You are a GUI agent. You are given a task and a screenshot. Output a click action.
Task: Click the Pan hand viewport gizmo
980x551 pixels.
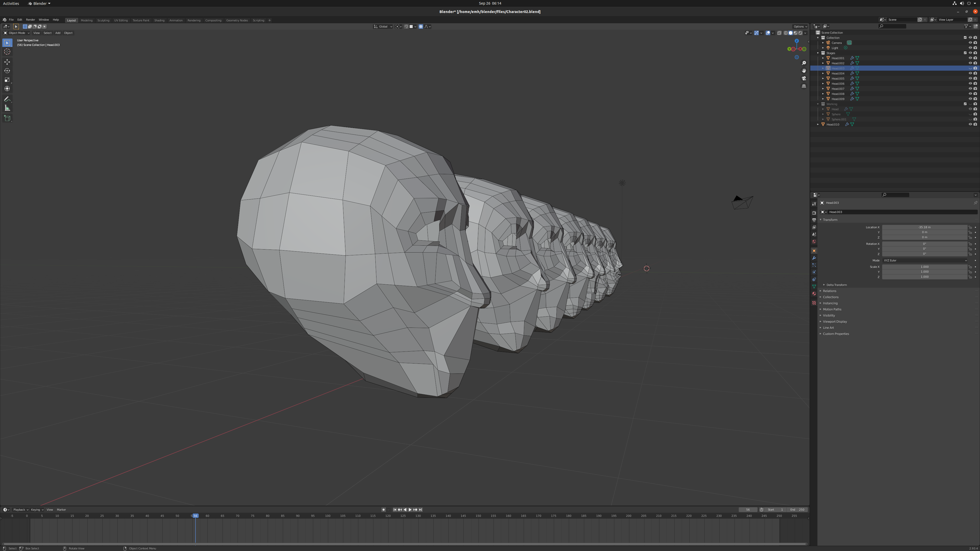click(804, 71)
